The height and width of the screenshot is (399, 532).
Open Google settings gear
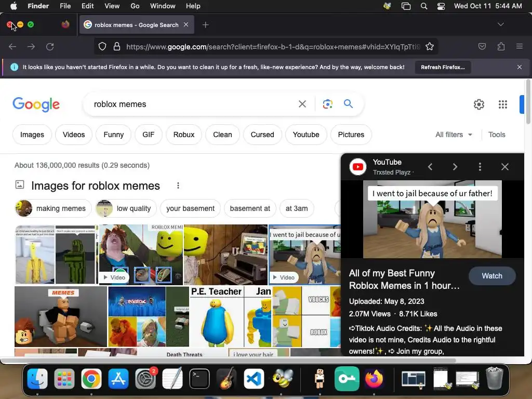(x=478, y=104)
